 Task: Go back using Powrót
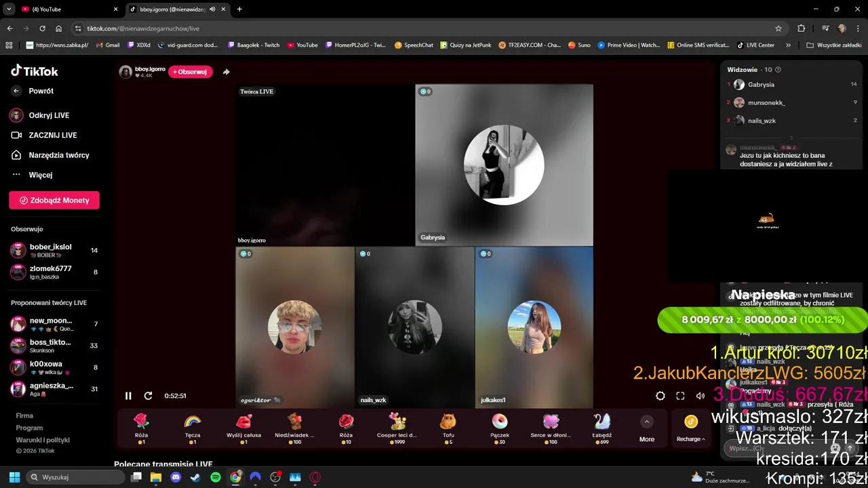point(33,91)
